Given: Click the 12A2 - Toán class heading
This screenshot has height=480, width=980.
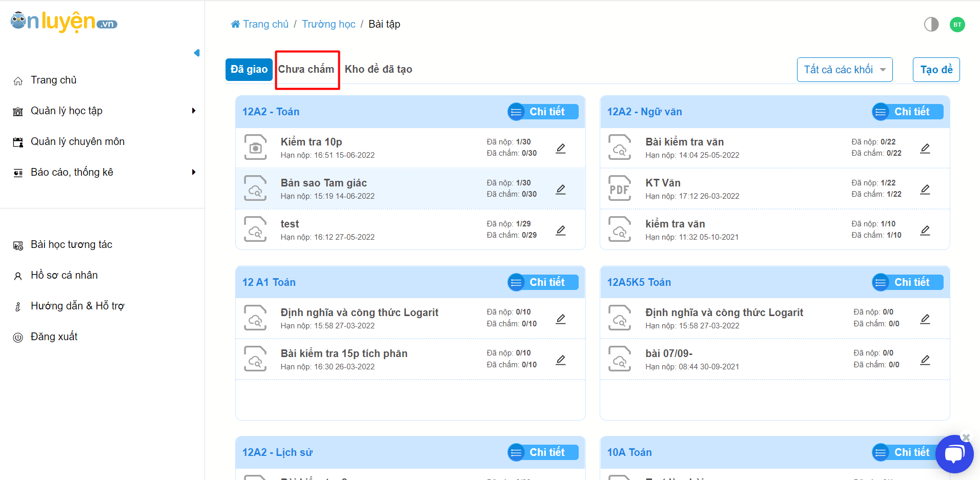Looking at the screenshot, I should (x=271, y=112).
